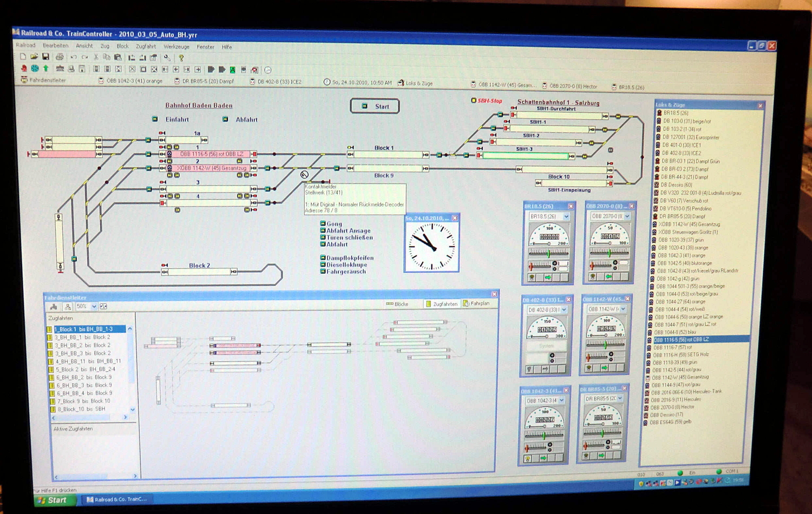
Task: Toggle the Fahrgeräusch switch
Action: pyautogui.click(x=323, y=271)
